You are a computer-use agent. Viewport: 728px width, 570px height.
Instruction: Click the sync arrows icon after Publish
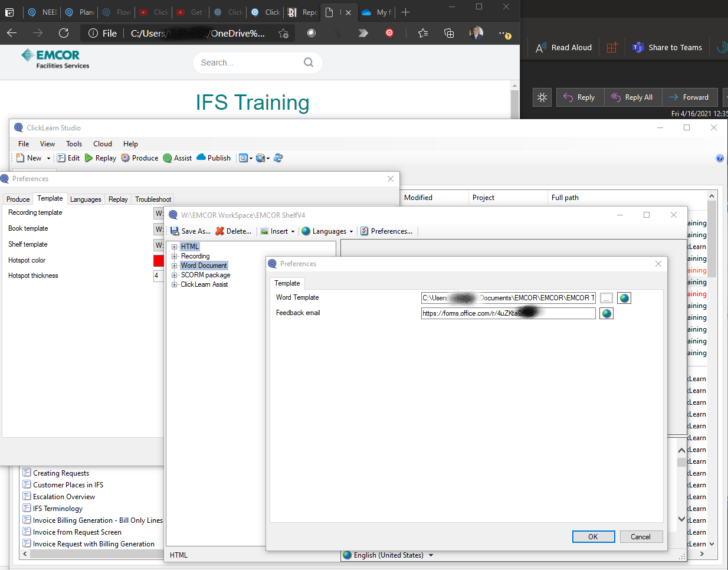(278, 158)
